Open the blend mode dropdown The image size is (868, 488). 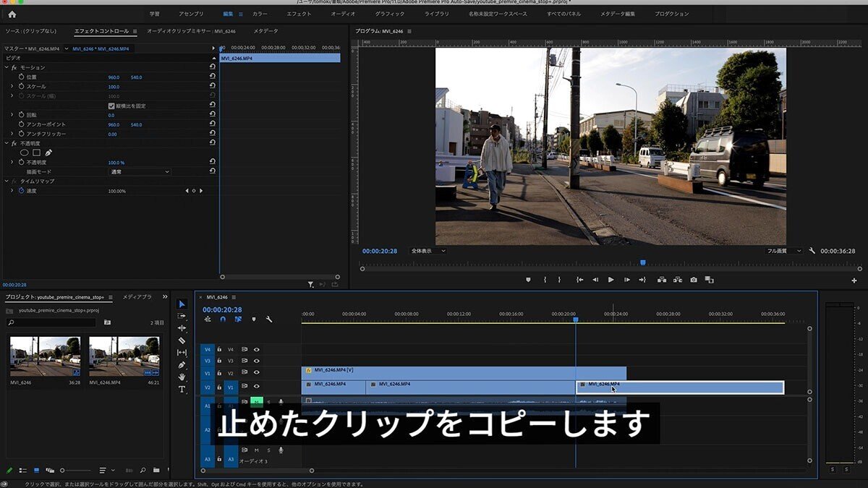click(x=139, y=172)
